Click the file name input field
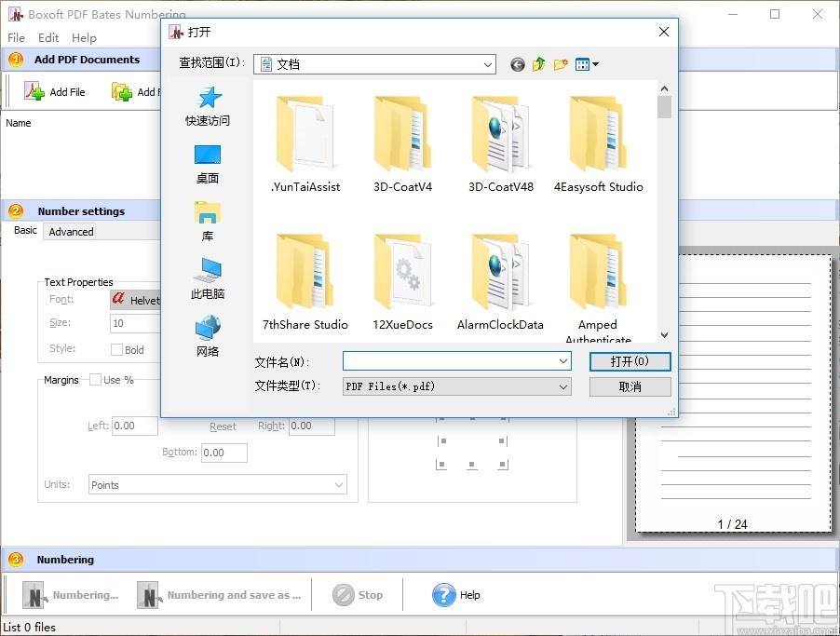The width and height of the screenshot is (840, 636). click(450, 361)
